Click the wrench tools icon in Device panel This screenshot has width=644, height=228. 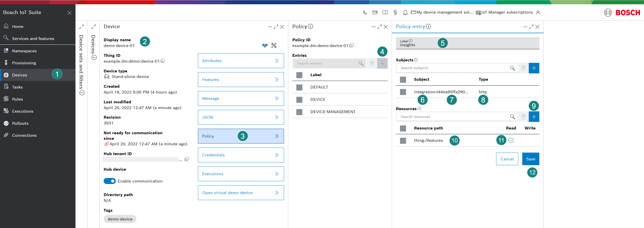click(274, 45)
